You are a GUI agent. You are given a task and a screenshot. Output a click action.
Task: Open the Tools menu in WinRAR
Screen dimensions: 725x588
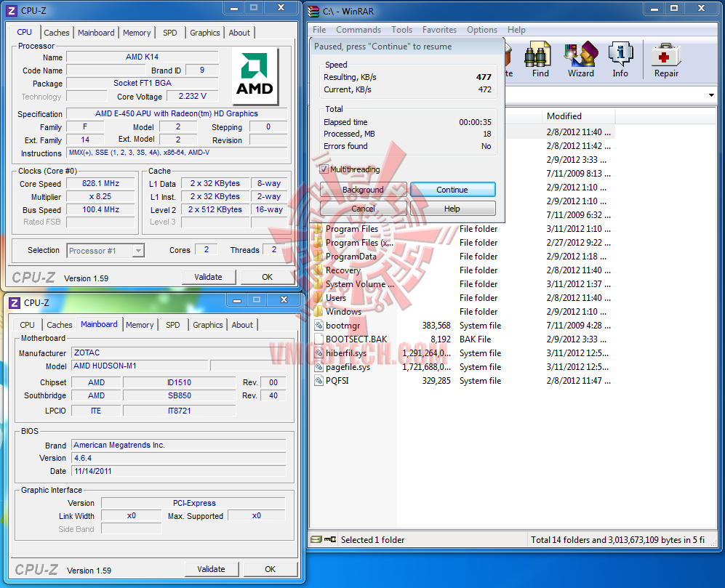tap(401, 30)
